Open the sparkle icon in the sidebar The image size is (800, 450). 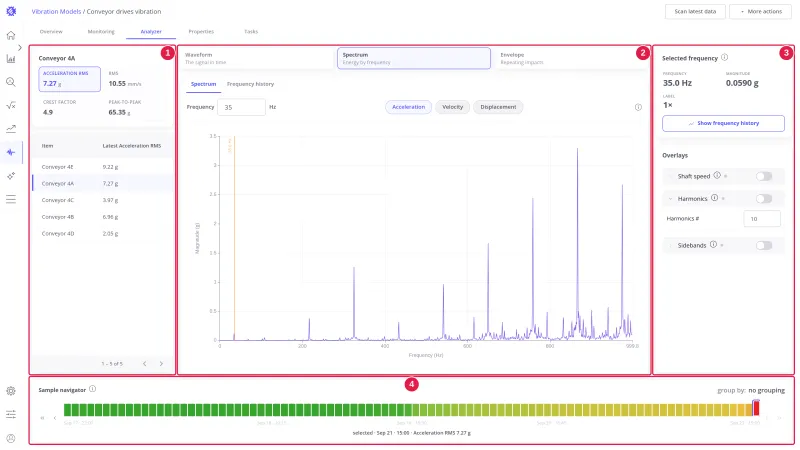pyautogui.click(x=11, y=176)
